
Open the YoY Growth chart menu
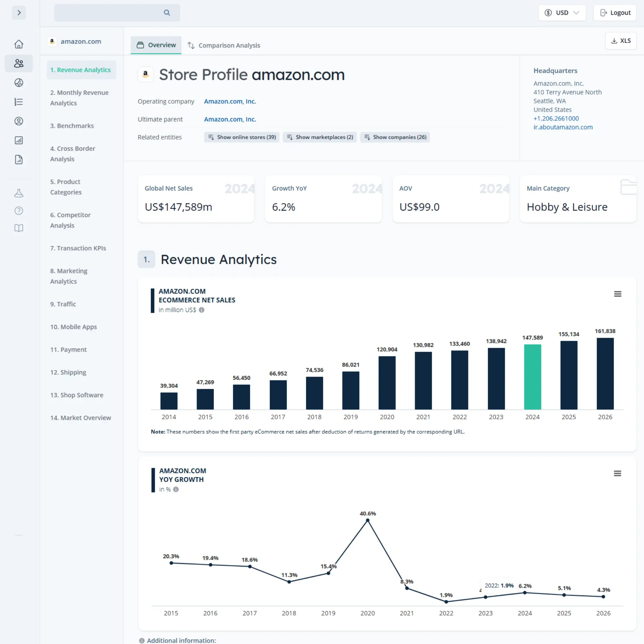[x=618, y=473]
